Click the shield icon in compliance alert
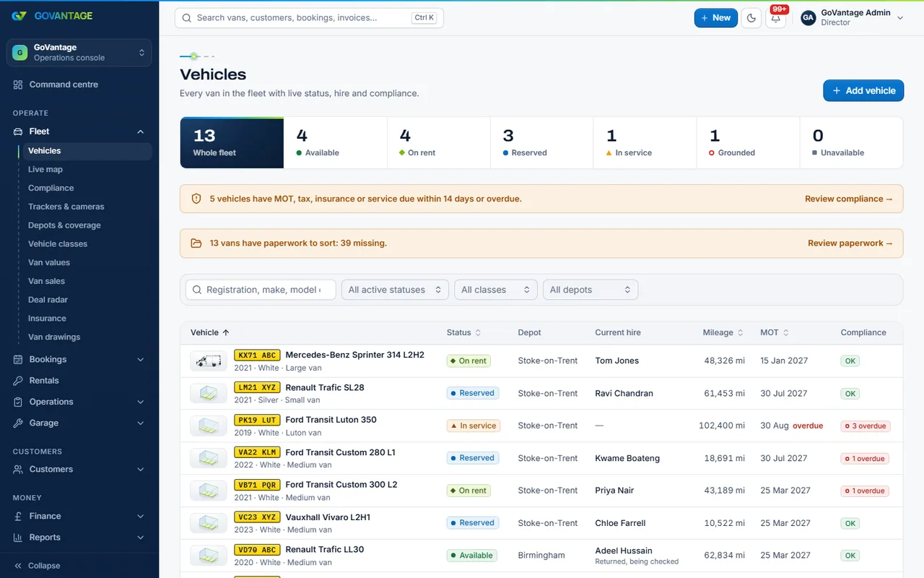The image size is (924, 578). pyautogui.click(x=196, y=199)
